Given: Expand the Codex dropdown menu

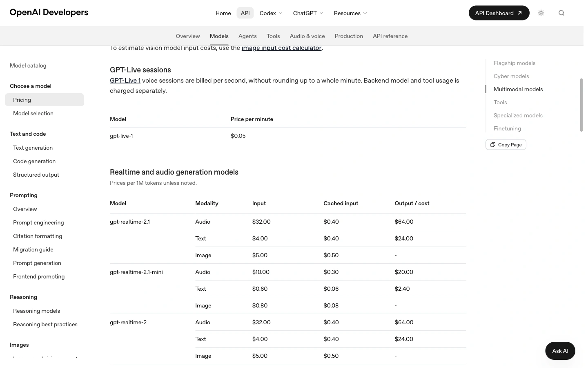Looking at the screenshot, I should 271,13.
